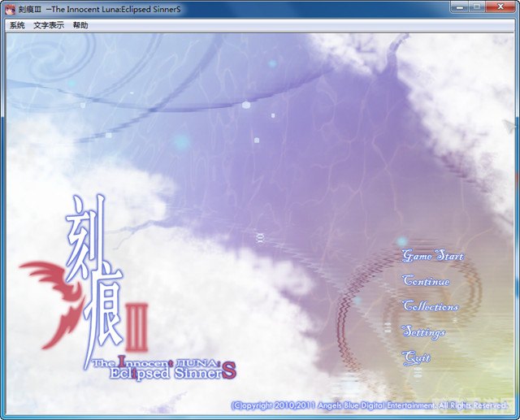Click the Angels Blue copyright notice
This screenshot has height=420, width=520.
pyautogui.click(x=370, y=405)
